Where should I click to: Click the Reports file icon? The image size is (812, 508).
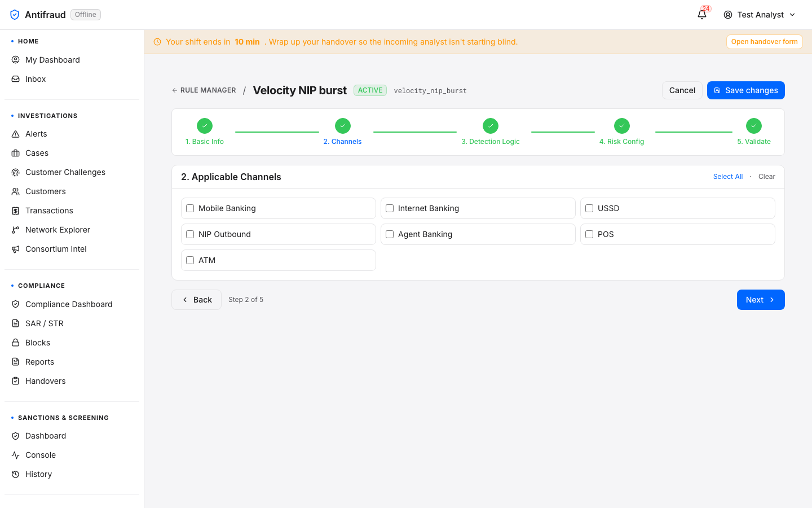point(16,362)
